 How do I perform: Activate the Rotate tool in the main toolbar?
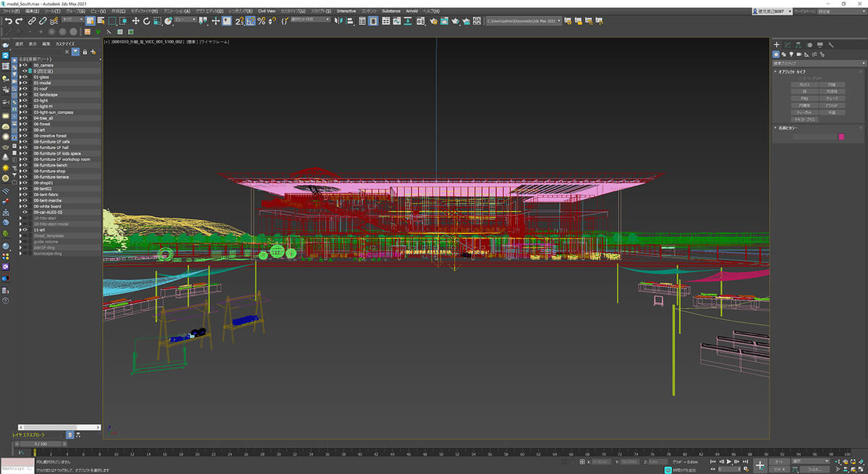147,21
